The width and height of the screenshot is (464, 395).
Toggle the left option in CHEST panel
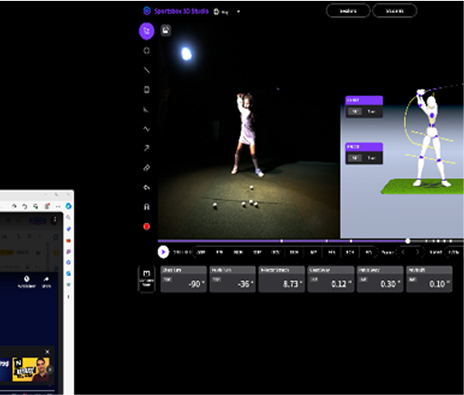(x=355, y=111)
